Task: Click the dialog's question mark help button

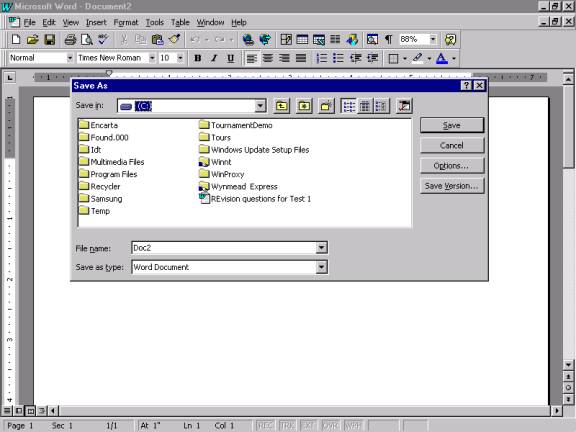Action: pos(466,86)
